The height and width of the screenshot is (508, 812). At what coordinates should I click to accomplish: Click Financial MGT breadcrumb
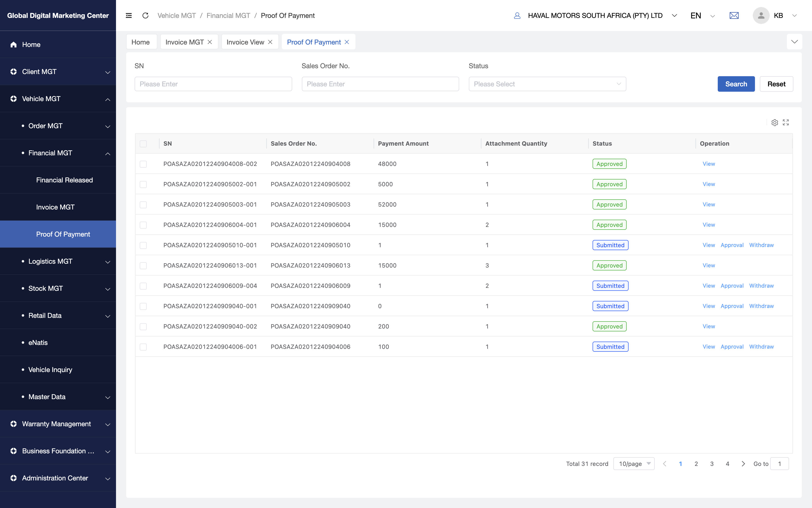tap(228, 15)
